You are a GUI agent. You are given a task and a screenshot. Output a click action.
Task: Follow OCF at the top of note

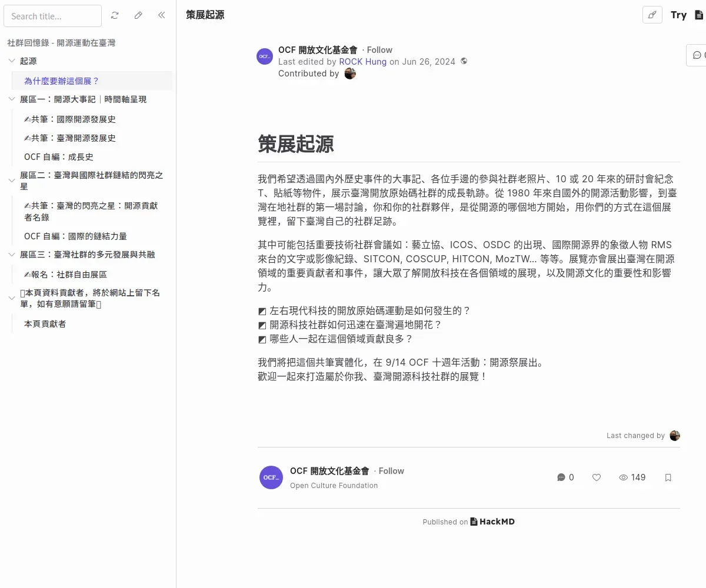(379, 50)
